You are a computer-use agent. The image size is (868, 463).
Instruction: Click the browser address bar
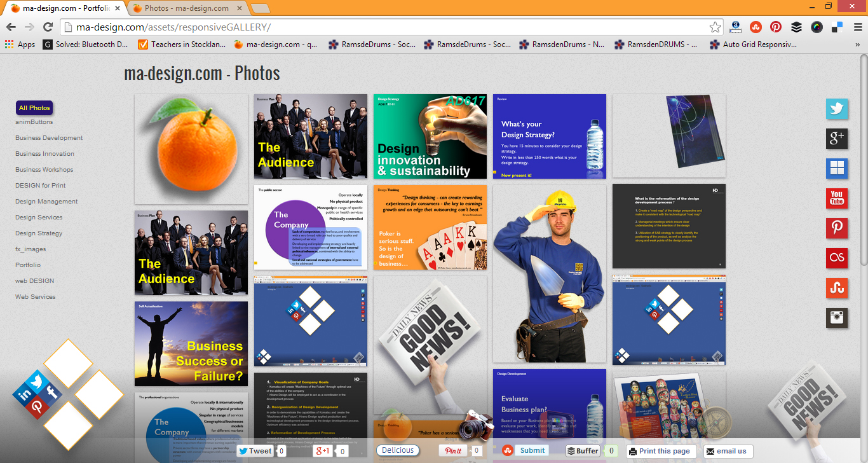coord(381,27)
